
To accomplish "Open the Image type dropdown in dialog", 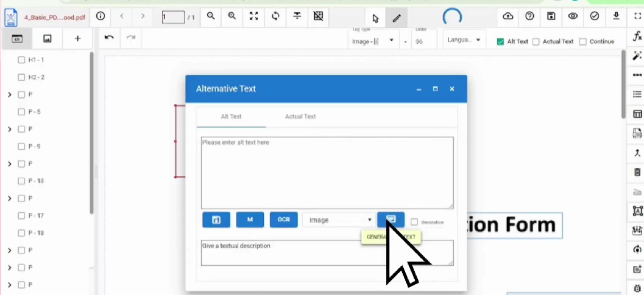I will (340, 220).
